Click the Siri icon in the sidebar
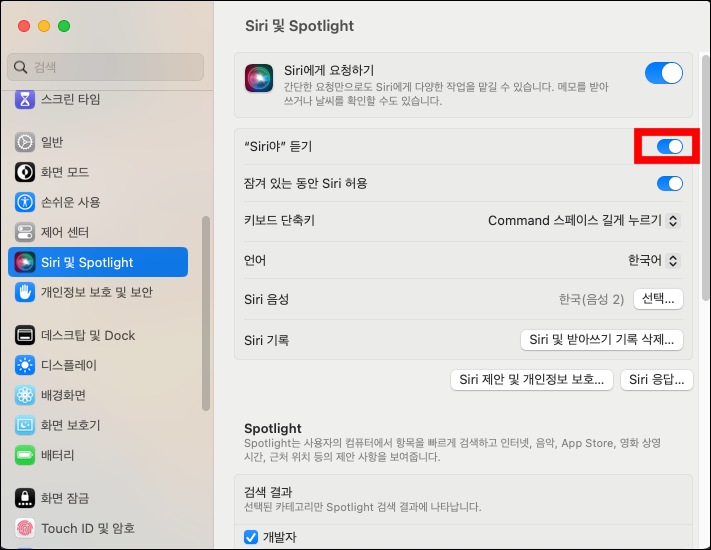This screenshot has height=550, width=711. point(24,262)
